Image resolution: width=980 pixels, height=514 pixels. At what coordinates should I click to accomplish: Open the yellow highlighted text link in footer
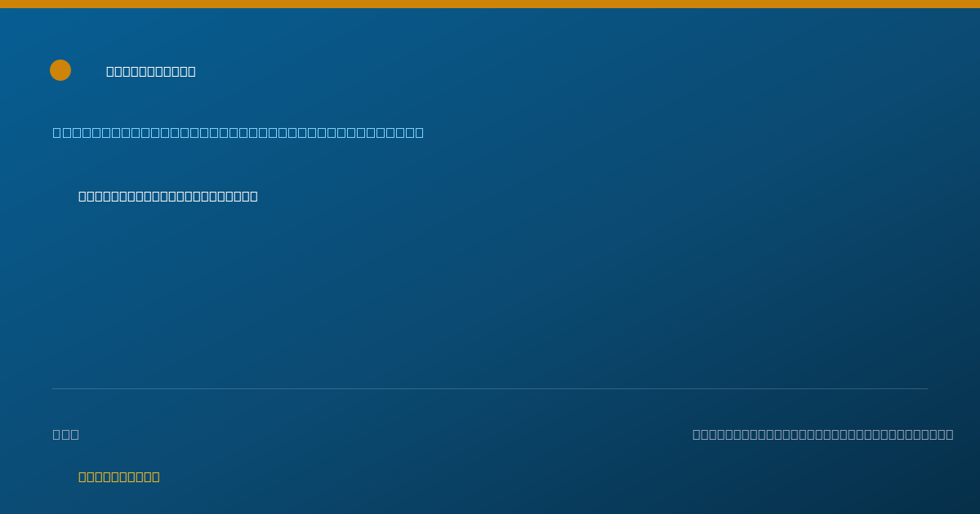[x=119, y=476]
